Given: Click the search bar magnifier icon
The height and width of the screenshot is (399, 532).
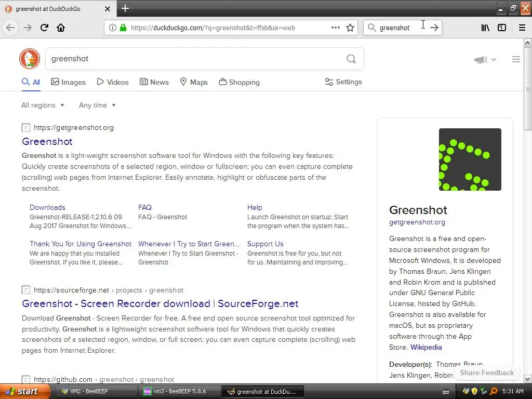Looking at the screenshot, I should pyautogui.click(x=372, y=28).
